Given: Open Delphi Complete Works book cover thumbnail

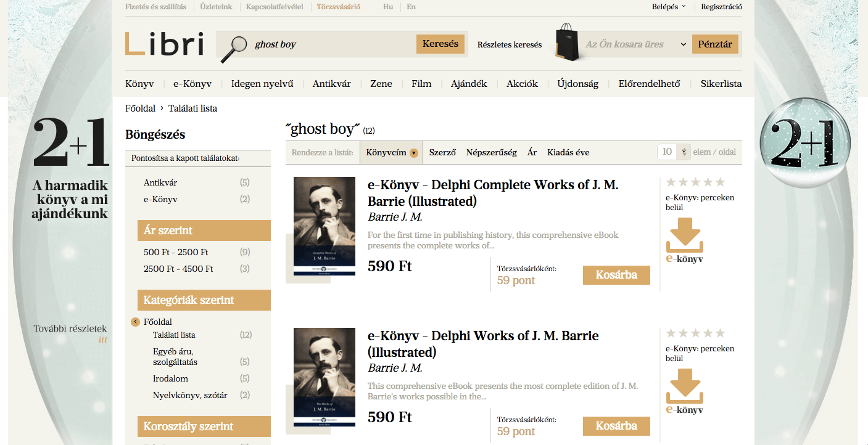Looking at the screenshot, I should pyautogui.click(x=324, y=226).
